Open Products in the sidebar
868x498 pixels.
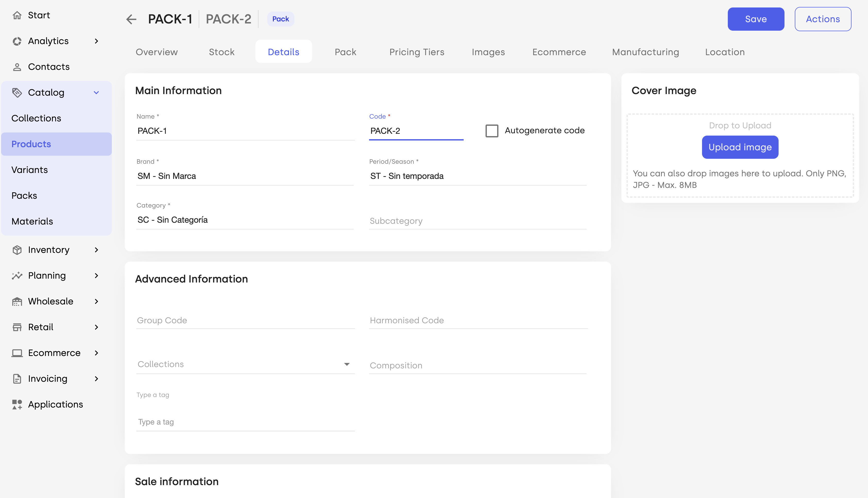pos(56,144)
